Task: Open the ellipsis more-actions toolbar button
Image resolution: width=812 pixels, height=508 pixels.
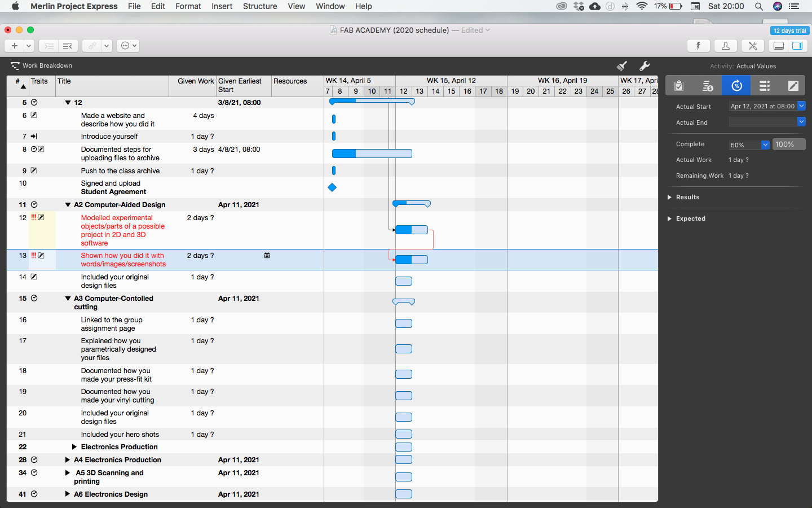Action: click(128, 46)
